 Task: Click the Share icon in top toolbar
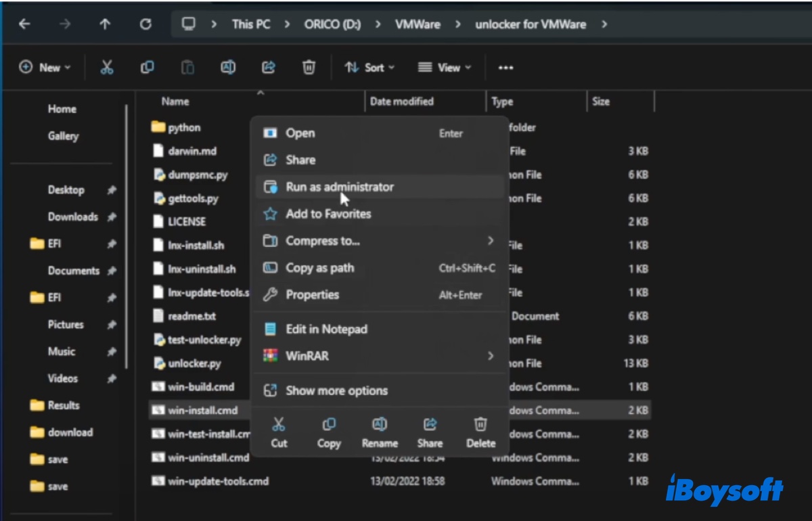(x=269, y=67)
